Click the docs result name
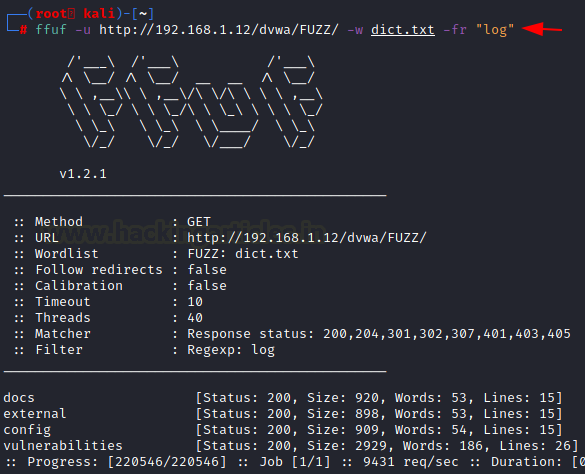Screen dimensions: 585x474 (19, 398)
